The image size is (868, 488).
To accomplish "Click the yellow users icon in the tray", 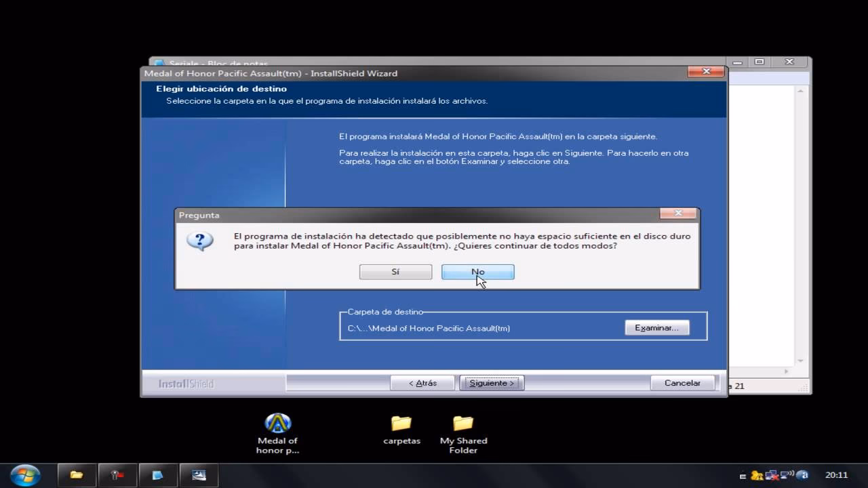I will [x=757, y=475].
